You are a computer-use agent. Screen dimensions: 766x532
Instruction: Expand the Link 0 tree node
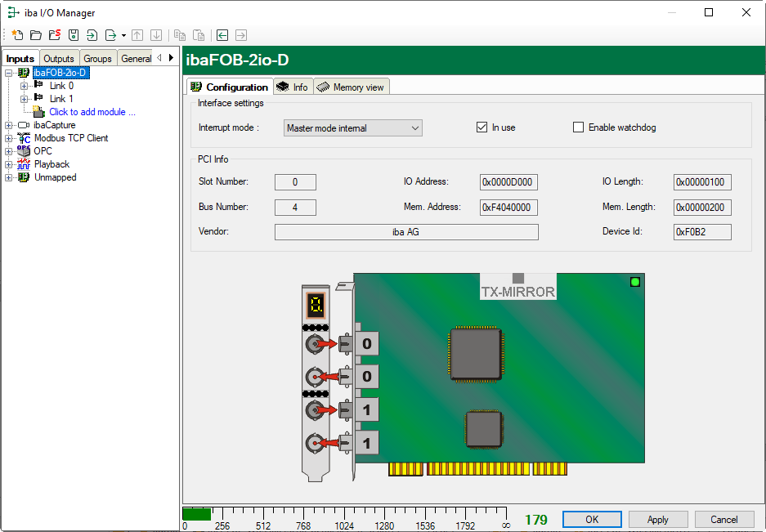click(24, 86)
